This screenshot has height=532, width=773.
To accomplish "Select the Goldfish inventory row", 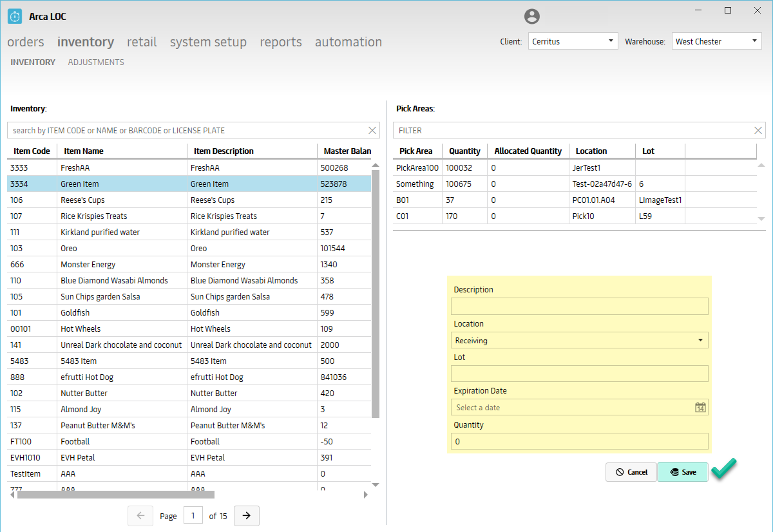I will 189,312.
